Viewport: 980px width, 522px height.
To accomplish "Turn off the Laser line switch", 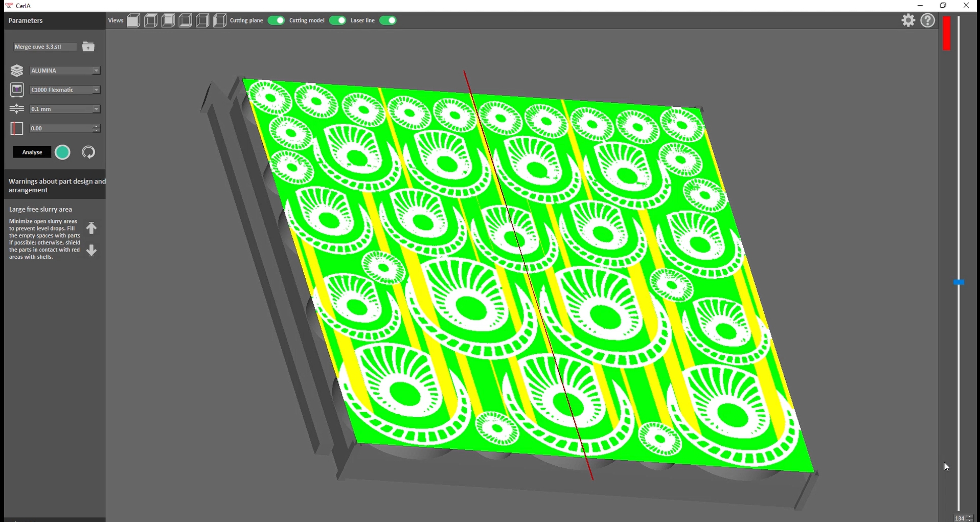I will point(388,20).
